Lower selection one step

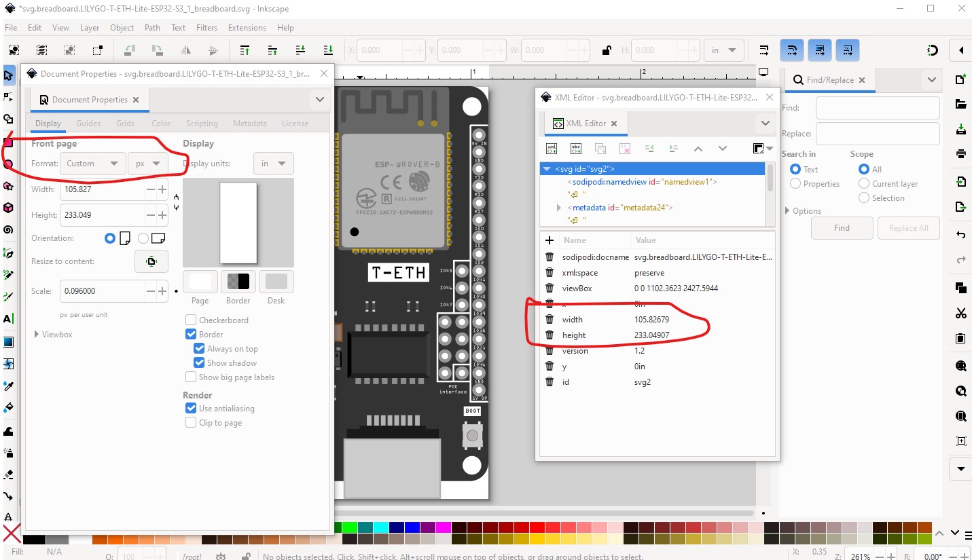tap(301, 50)
